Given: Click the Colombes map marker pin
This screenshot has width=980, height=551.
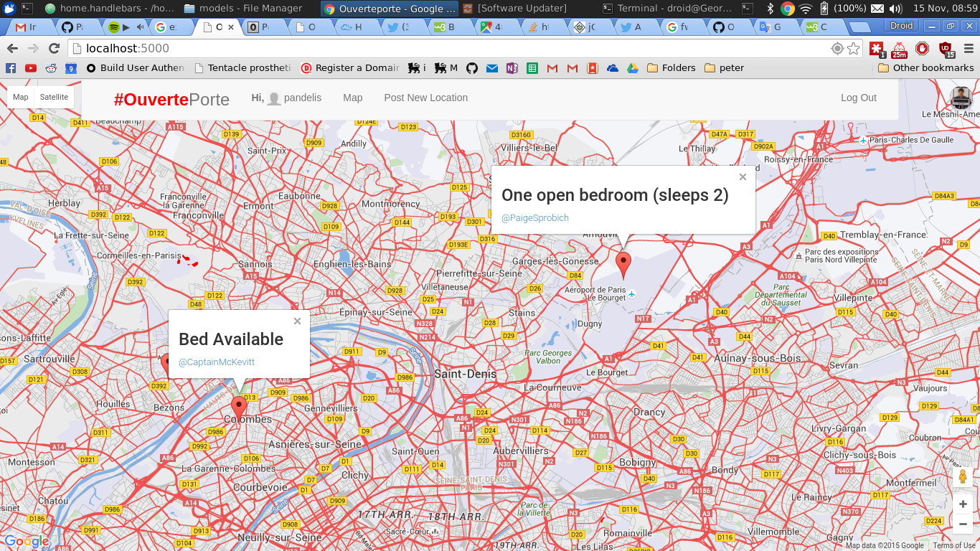Looking at the screenshot, I should click(x=239, y=408).
